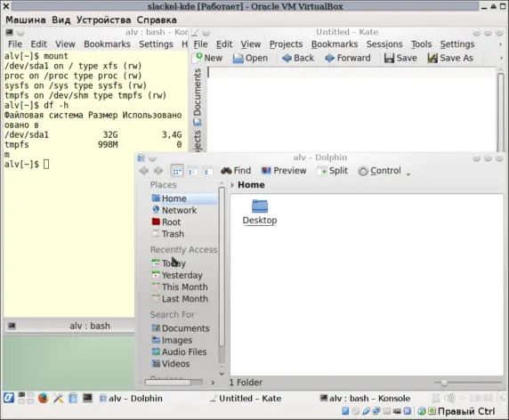Image resolution: width=509 pixels, height=420 pixels.
Task: Save document in Kate toolbar
Action: tap(400, 58)
